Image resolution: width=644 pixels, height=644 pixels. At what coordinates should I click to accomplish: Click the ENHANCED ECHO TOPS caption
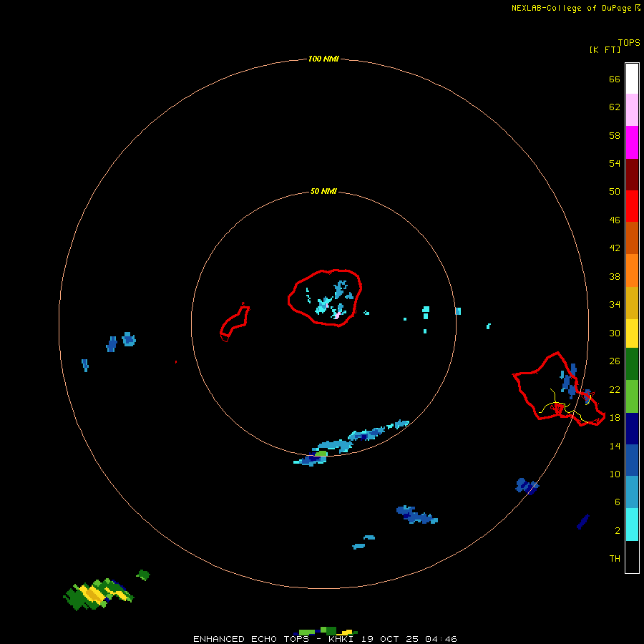point(250,639)
